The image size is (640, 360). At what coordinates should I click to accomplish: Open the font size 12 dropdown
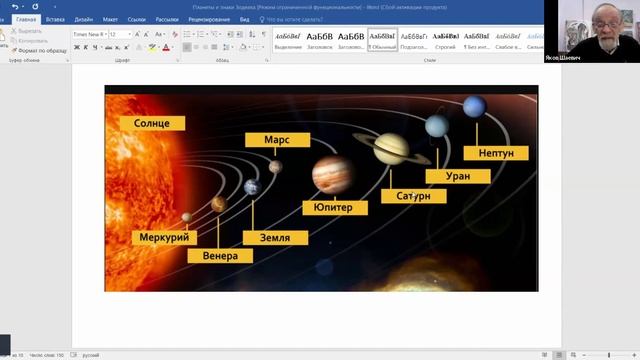(x=130, y=34)
